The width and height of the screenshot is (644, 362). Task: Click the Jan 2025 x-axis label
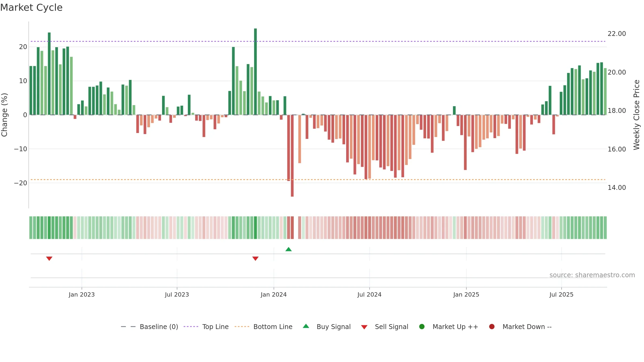(466, 294)
